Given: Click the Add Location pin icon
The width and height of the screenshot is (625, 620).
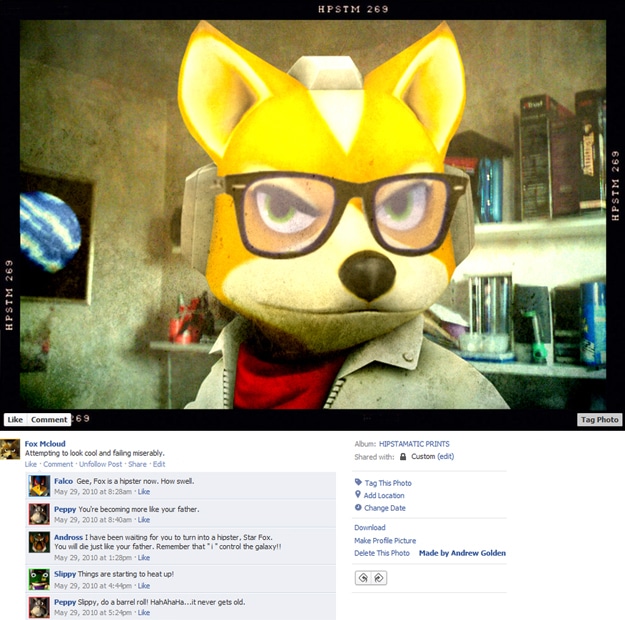Looking at the screenshot, I should click(x=358, y=495).
